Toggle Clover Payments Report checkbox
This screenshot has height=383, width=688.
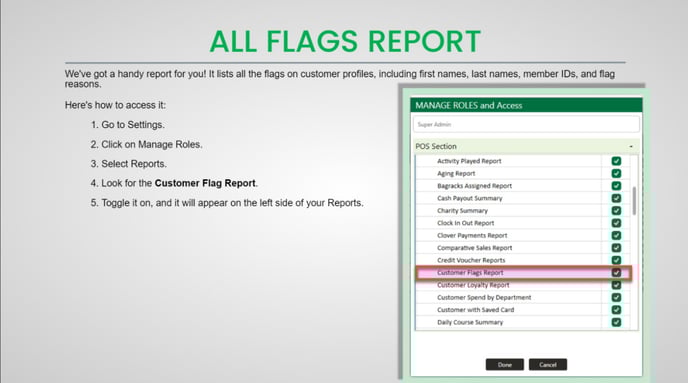616,235
